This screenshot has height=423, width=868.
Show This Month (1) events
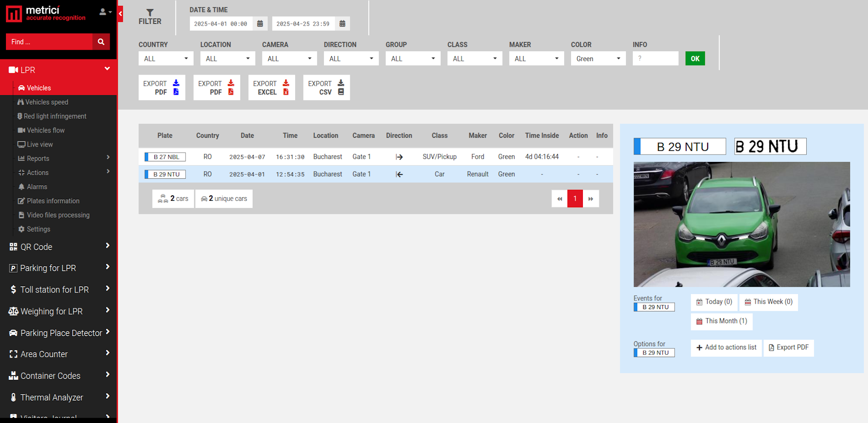pos(721,321)
